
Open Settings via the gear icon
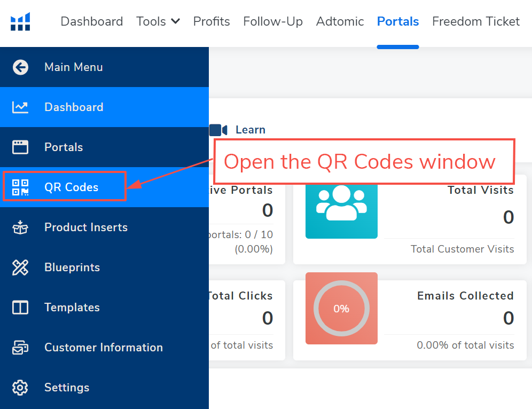coord(20,387)
